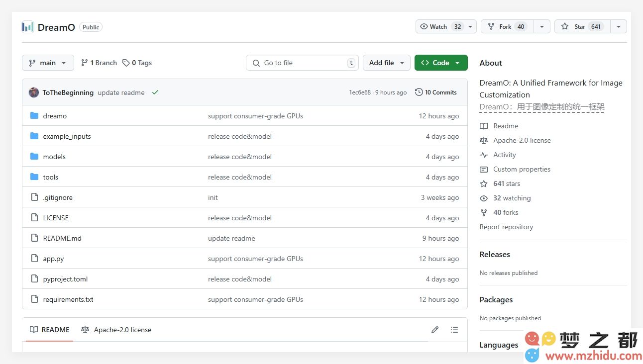The width and height of the screenshot is (643, 364).
Task: Click the scale icon beside Apache-2.0 license
Action: (x=484, y=141)
